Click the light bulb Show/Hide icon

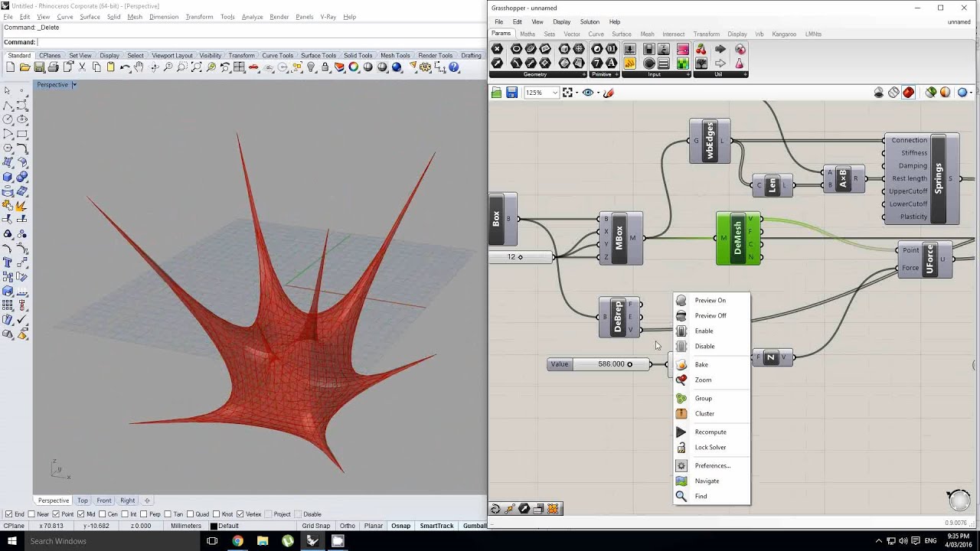(311, 67)
